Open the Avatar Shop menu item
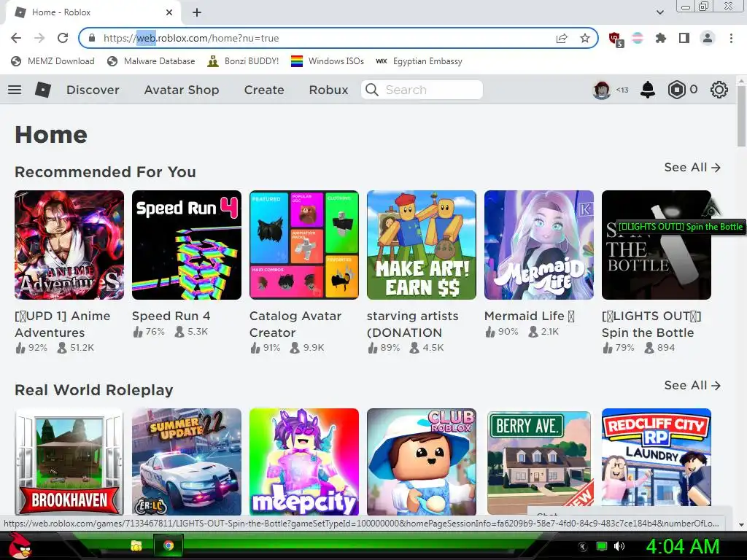This screenshot has height=560, width=747. click(182, 90)
